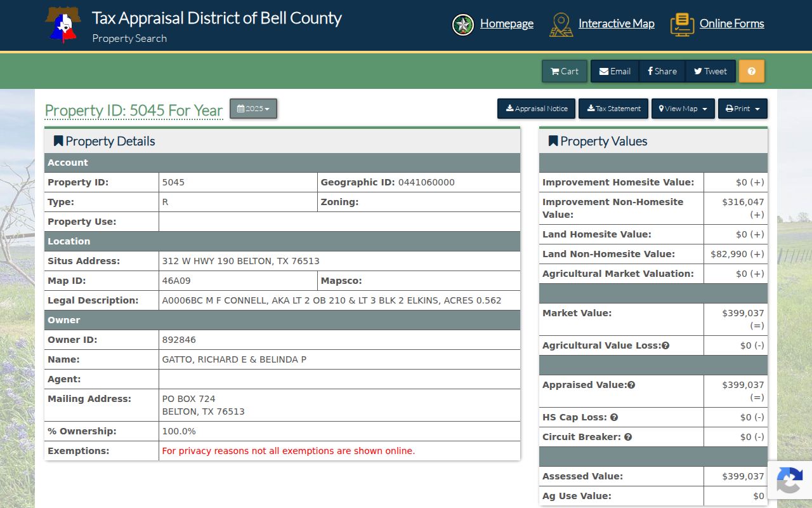Image resolution: width=812 pixels, height=508 pixels.
Task: Click the Agricultural Value Loss help icon
Action: (665, 345)
